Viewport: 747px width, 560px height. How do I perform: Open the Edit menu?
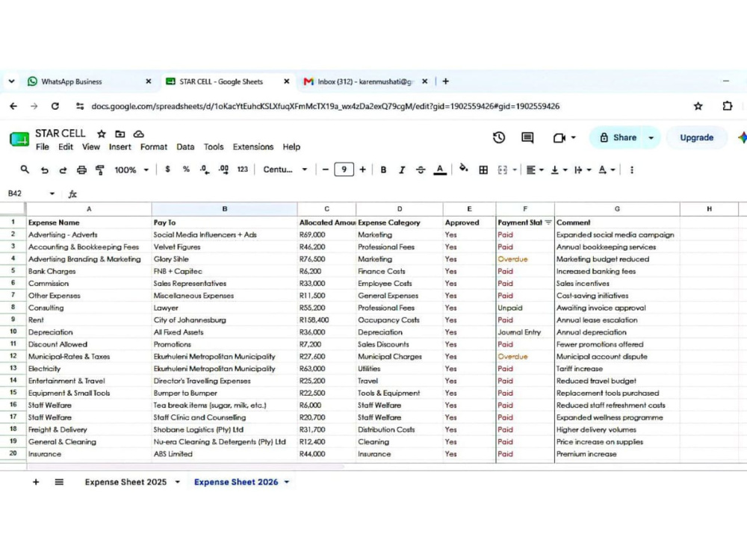coord(66,146)
